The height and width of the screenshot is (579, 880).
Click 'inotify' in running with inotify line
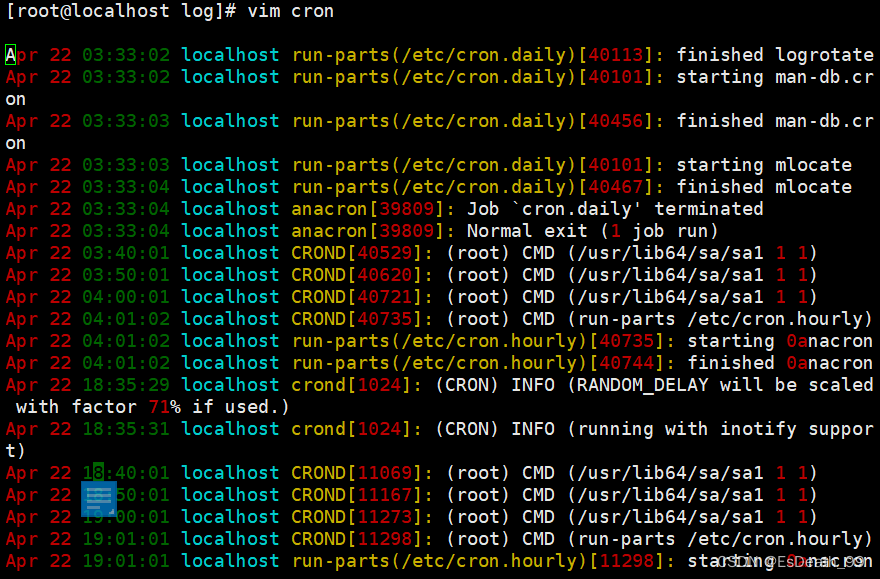tap(758, 429)
